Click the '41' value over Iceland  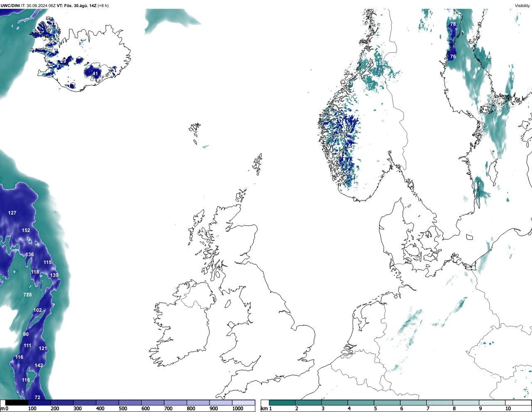click(96, 74)
